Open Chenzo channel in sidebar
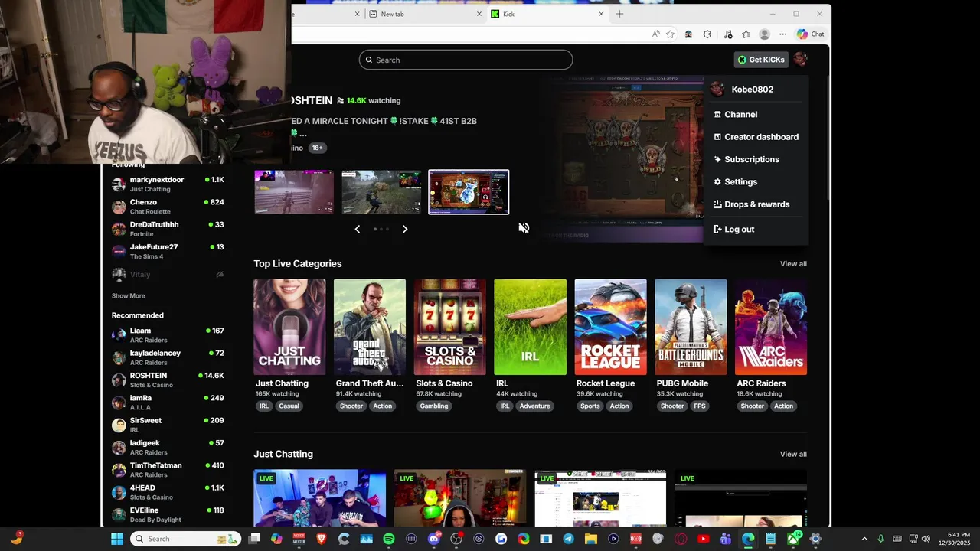Viewport: 980px width, 551px height. (168, 207)
